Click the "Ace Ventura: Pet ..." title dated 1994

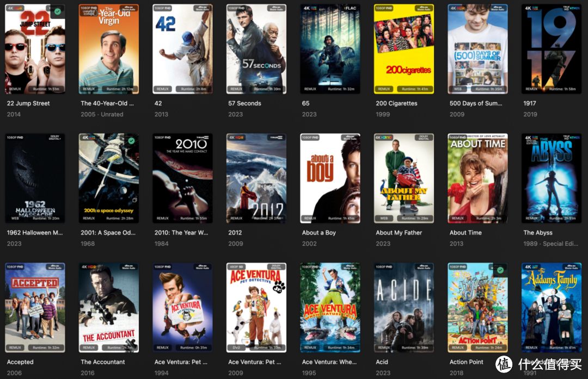click(181, 362)
